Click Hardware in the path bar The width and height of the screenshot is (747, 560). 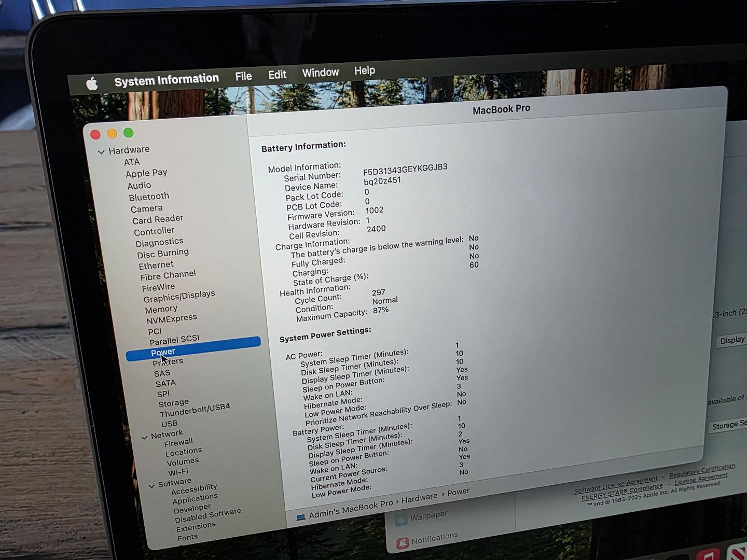click(x=419, y=498)
